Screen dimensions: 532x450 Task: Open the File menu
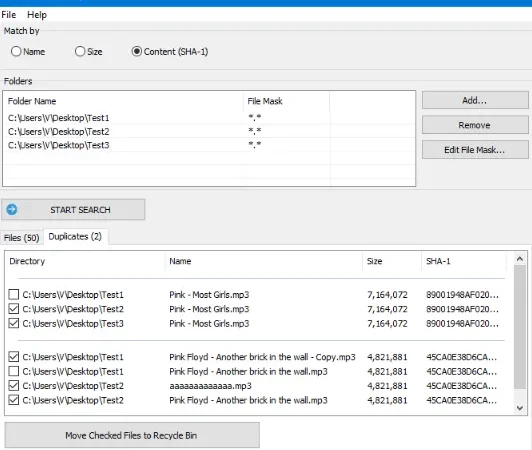point(8,15)
